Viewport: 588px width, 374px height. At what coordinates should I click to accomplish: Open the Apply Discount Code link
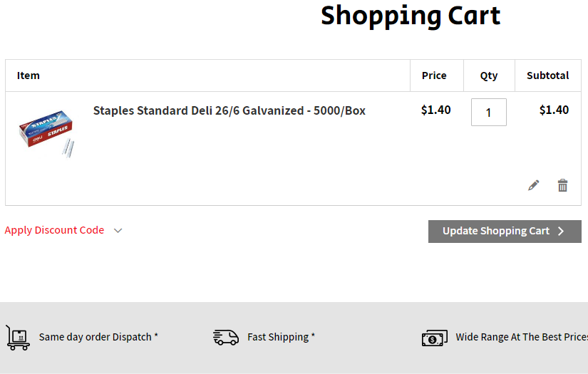pyautogui.click(x=55, y=230)
